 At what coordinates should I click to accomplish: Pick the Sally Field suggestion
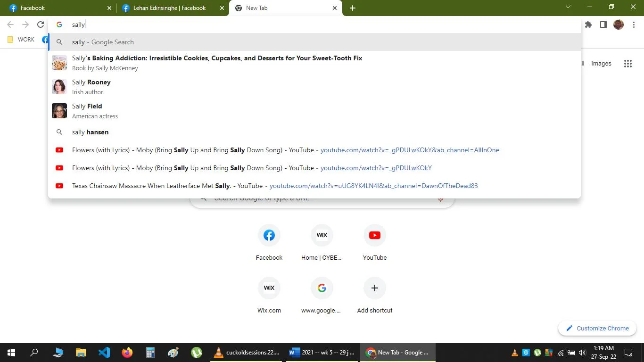(x=314, y=111)
